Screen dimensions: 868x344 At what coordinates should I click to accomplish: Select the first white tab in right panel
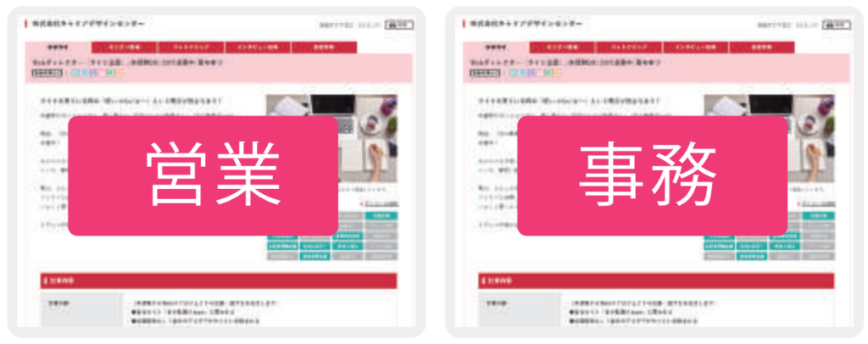pos(496,47)
